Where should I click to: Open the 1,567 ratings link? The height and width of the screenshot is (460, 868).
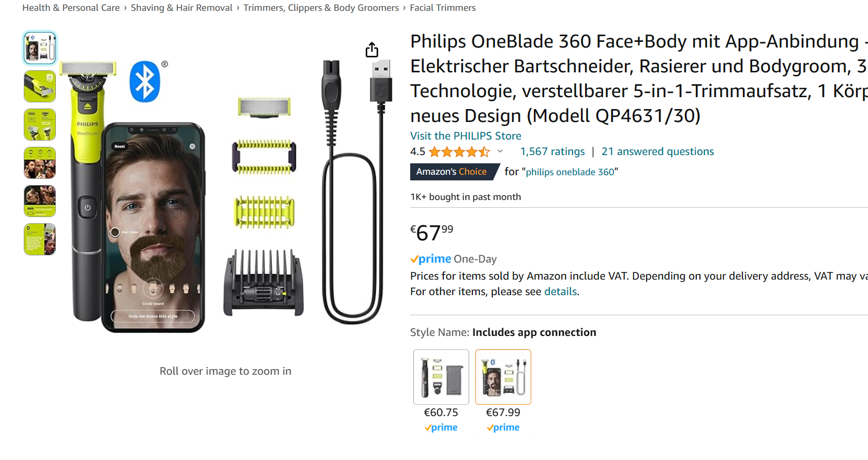(x=552, y=151)
